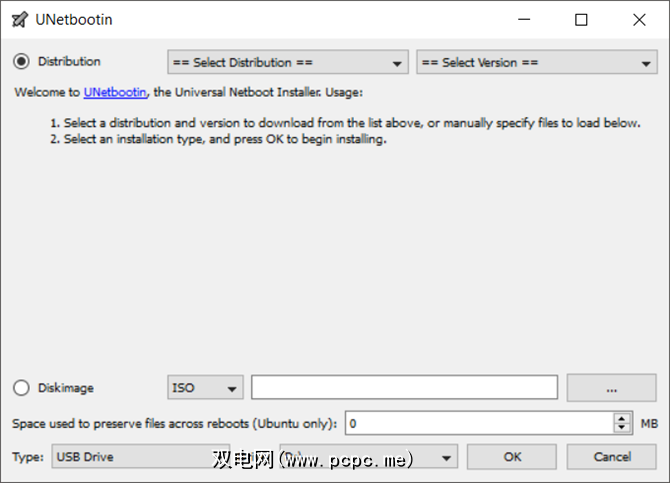
Task: Click the disk image file path field
Action: coord(404,387)
